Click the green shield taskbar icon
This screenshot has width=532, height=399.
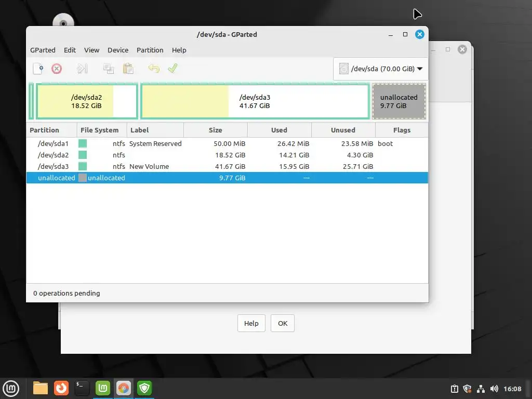tap(144, 388)
